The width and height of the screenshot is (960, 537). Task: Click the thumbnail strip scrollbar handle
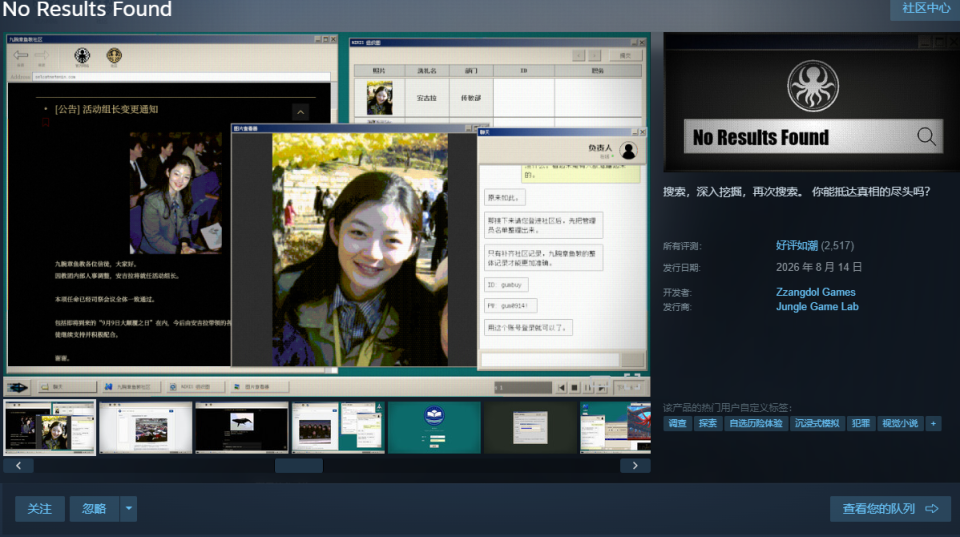(299, 466)
